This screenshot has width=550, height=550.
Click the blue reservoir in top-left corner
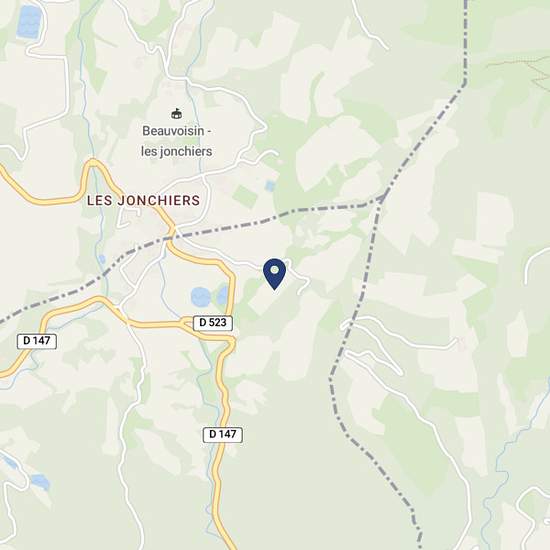[x=29, y=22]
